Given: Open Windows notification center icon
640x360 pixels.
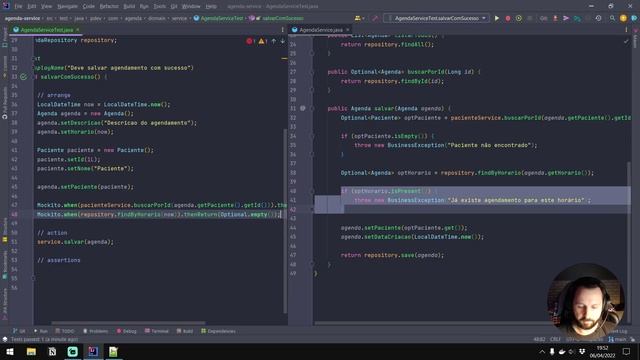Looking at the screenshot, I should (x=626, y=351).
